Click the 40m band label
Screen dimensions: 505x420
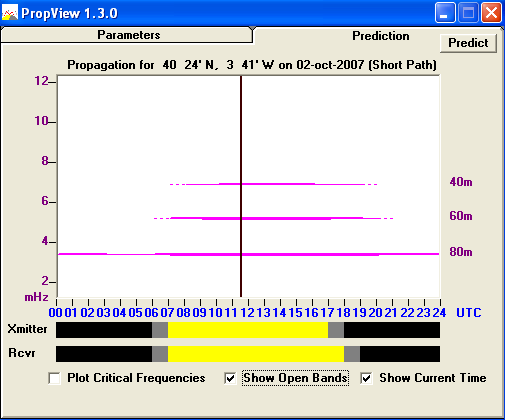point(461,182)
